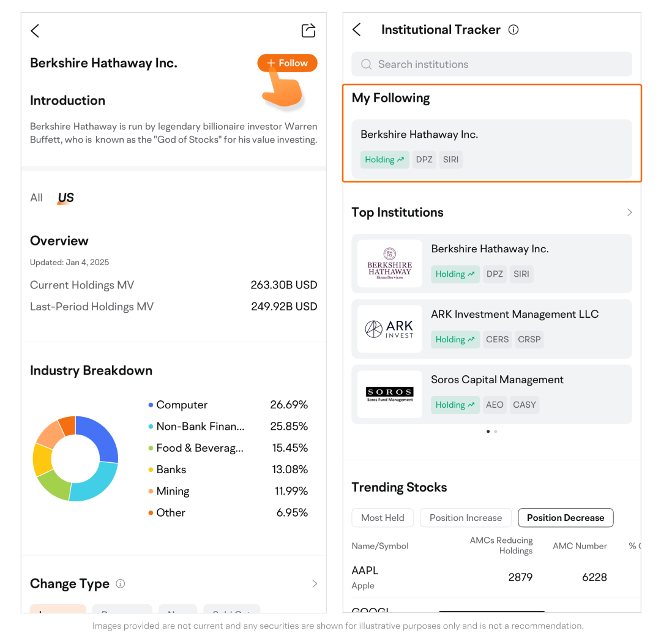Screen dimensions: 661x644
Task: Follow Berkshire Hathaway Inc.
Action: (x=288, y=63)
